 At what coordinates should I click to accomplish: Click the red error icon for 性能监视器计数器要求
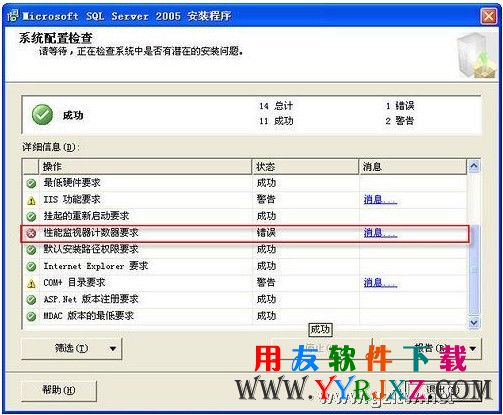(31, 234)
